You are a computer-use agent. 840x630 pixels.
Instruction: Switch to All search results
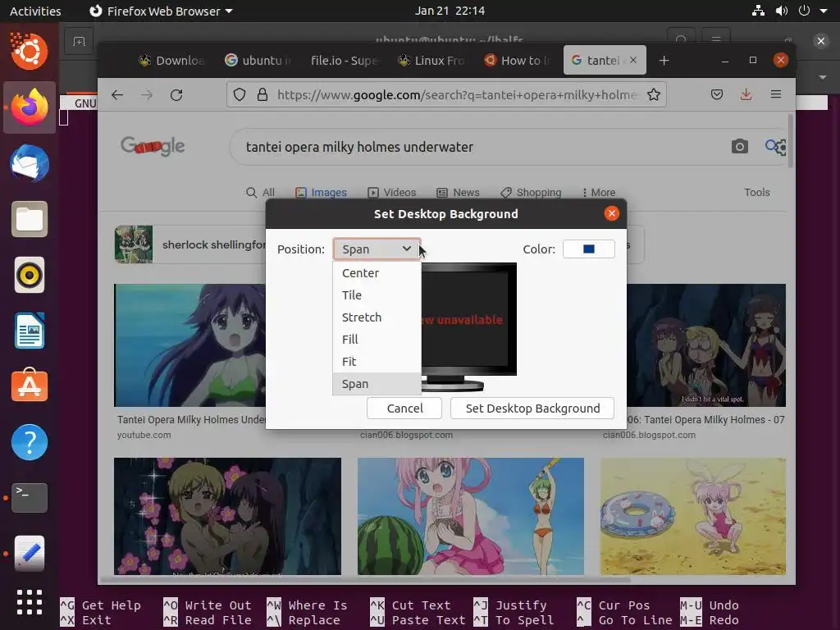tap(260, 192)
